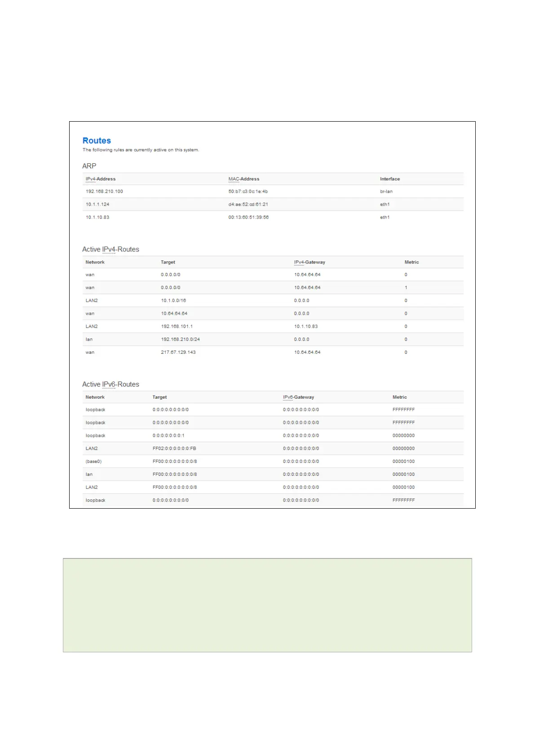
Task: Click the 'IPv6-Gateway' column header
Action: pyautogui.click(x=299, y=397)
